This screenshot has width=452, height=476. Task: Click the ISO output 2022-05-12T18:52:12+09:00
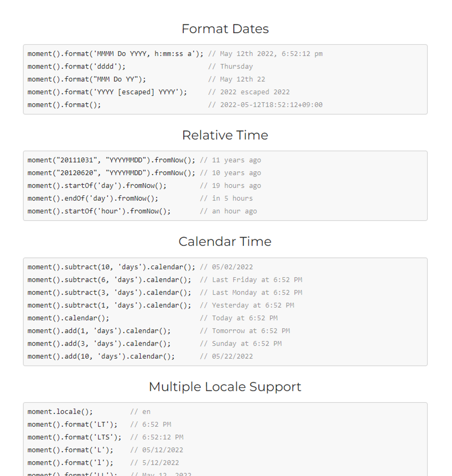[271, 105]
